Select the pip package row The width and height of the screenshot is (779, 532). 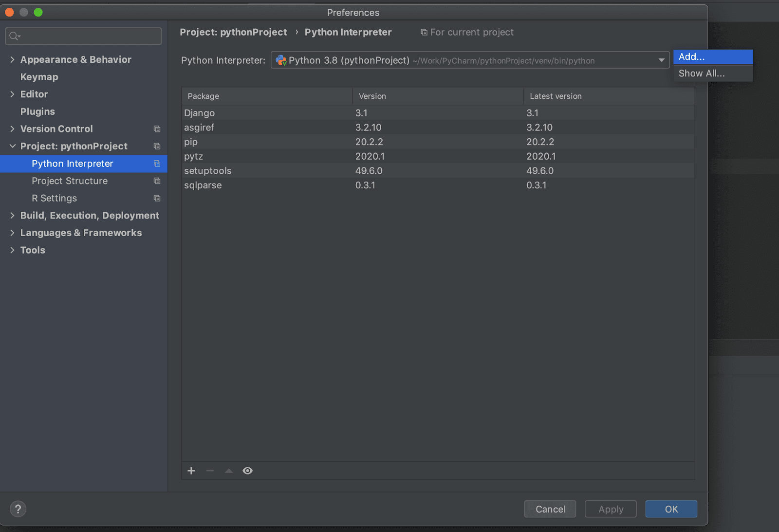coord(438,142)
